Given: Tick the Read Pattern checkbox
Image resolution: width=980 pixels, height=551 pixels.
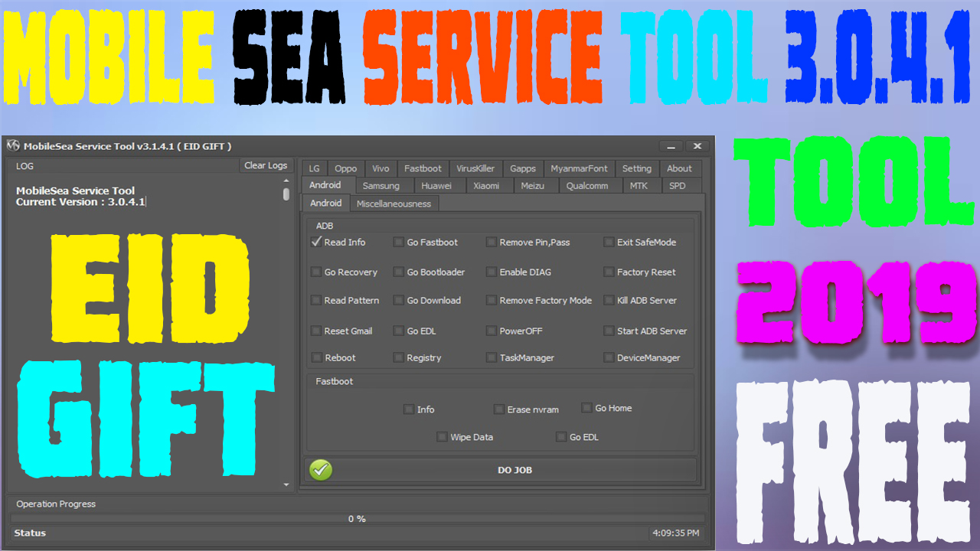Looking at the screenshot, I should pyautogui.click(x=316, y=300).
